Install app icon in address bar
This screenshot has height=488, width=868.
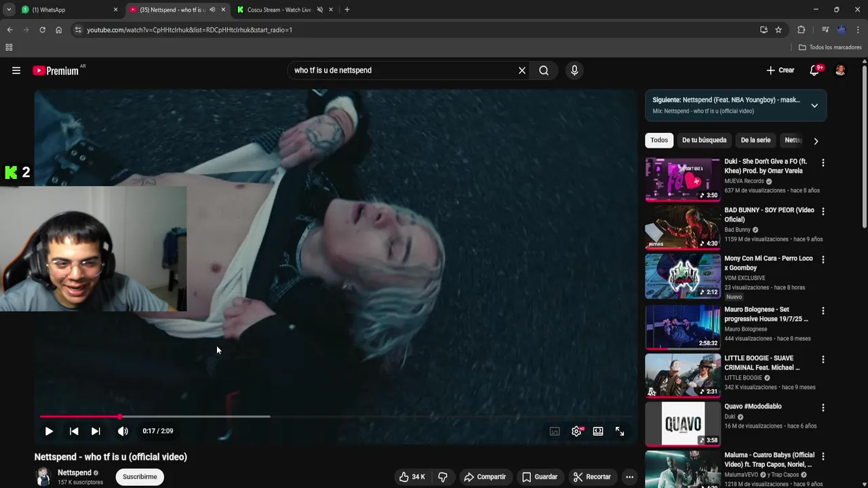point(764,30)
